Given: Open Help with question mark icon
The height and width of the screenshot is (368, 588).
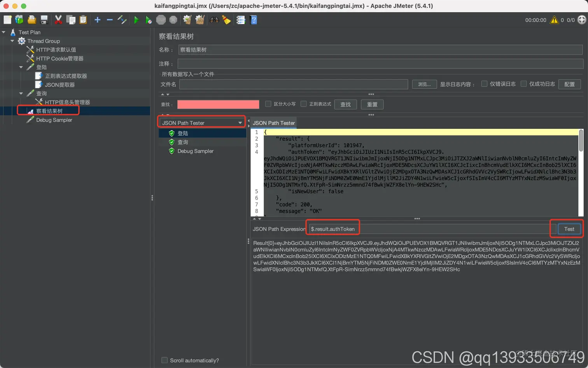Looking at the screenshot, I should click(x=254, y=20).
